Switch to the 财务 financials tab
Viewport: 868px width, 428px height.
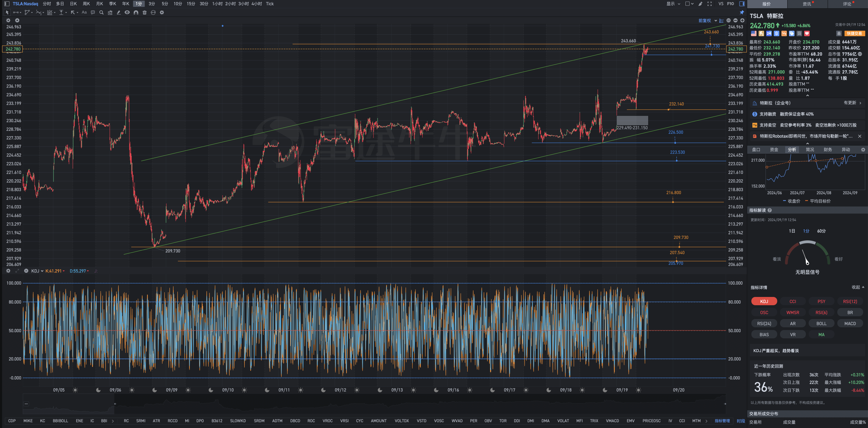click(828, 150)
